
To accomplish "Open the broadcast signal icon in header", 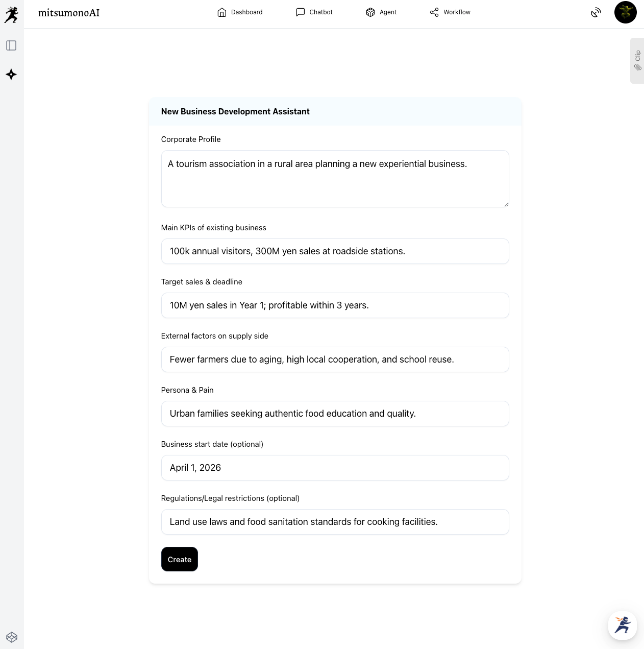I will pyautogui.click(x=596, y=12).
